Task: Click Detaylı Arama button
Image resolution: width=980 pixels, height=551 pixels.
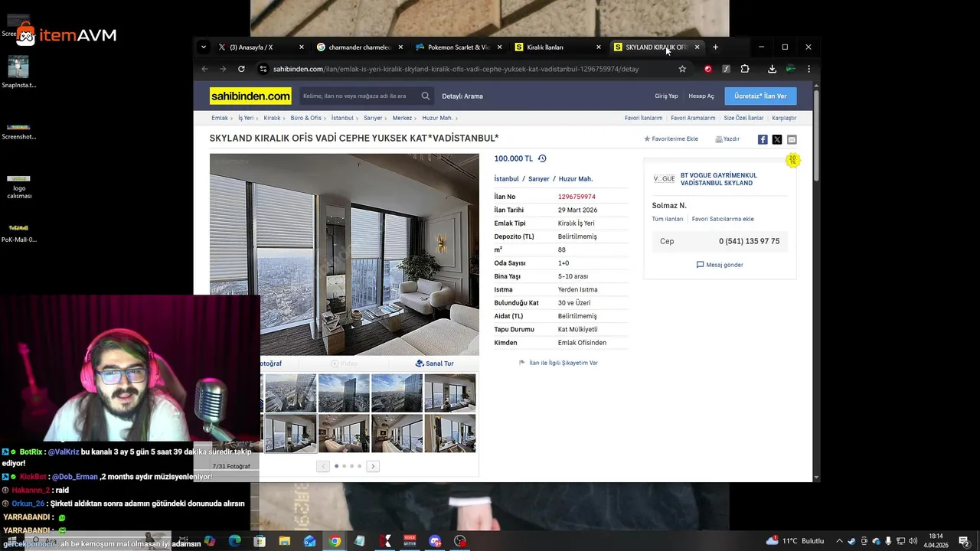Action: click(462, 96)
